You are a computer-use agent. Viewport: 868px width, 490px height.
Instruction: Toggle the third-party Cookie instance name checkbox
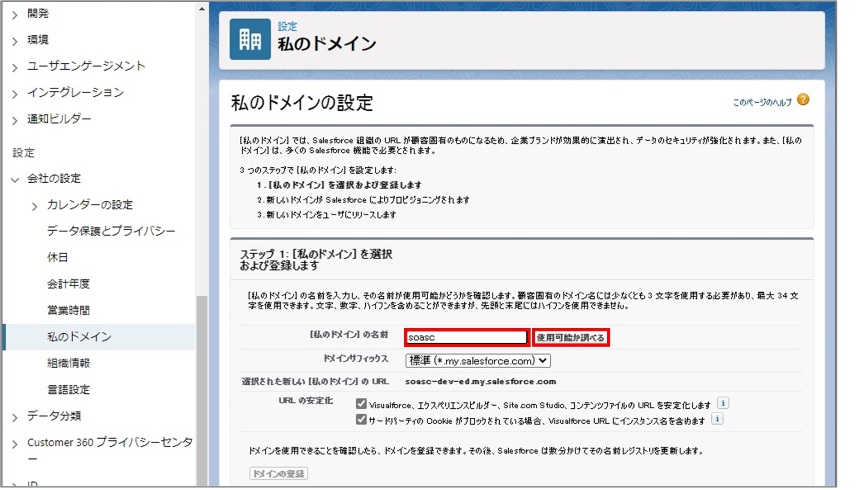tap(361, 419)
